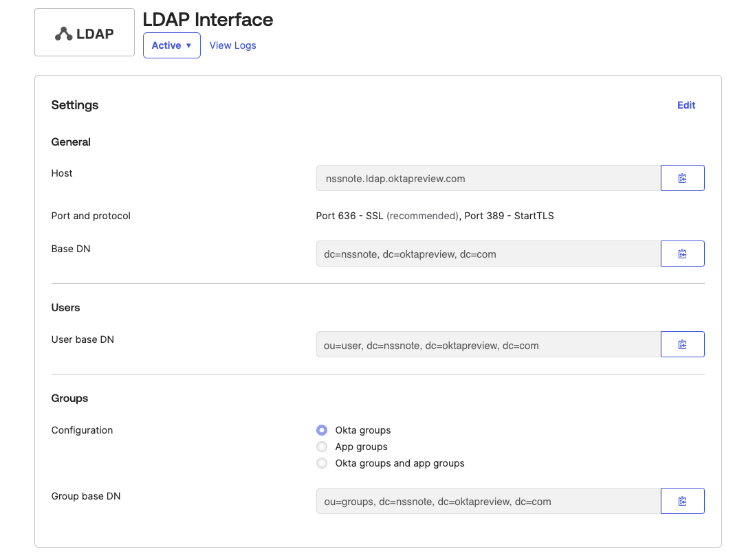Select the Host input field

pyautogui.click(x=488, y=177)
